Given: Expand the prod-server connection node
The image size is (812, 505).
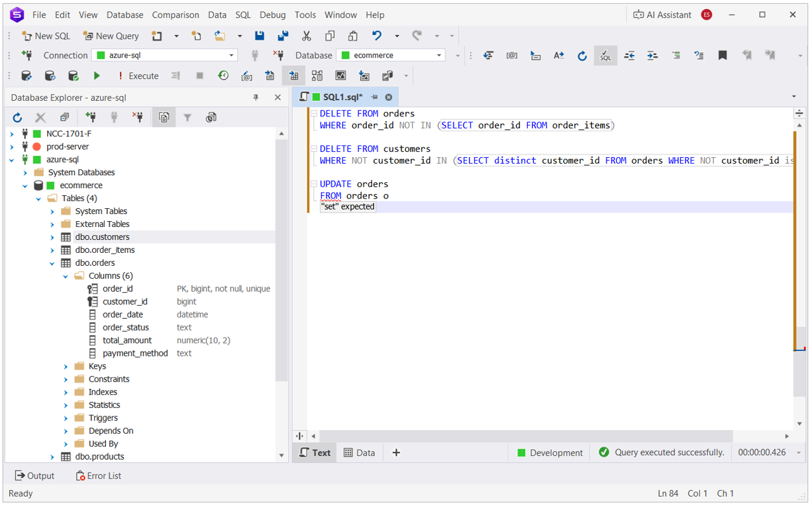Looking at the screenshot, I should [x=12, y=147].
